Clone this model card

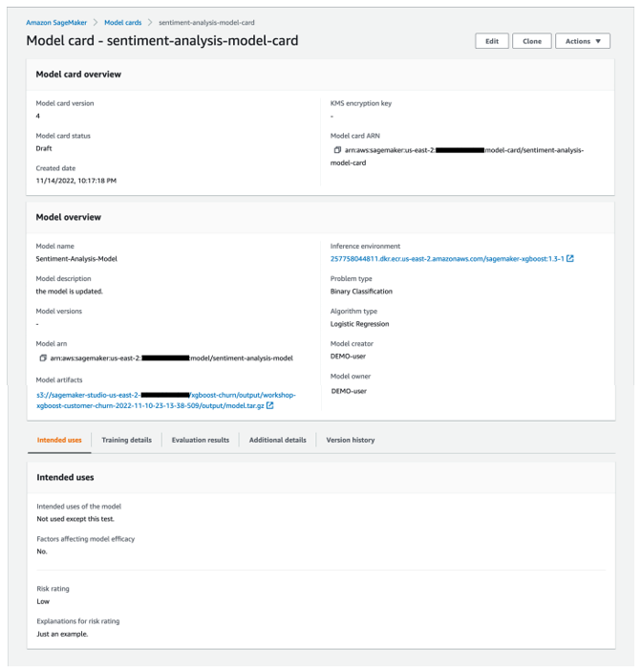(x=532, y=41)
